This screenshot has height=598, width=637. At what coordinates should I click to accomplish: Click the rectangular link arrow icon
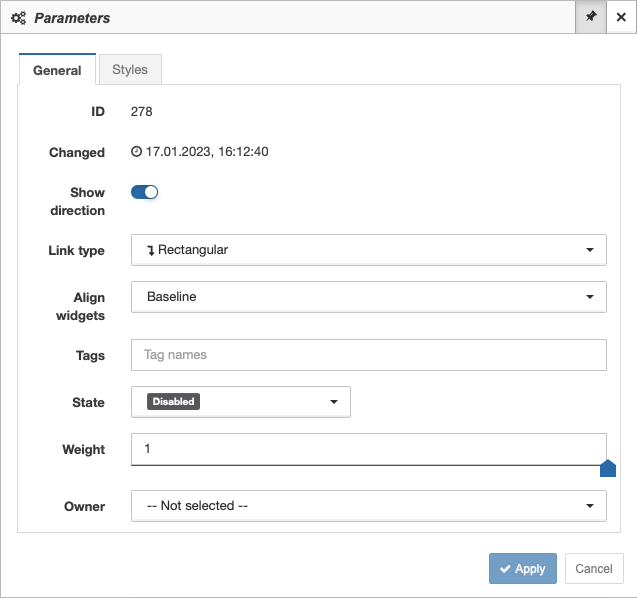point(151,251)
